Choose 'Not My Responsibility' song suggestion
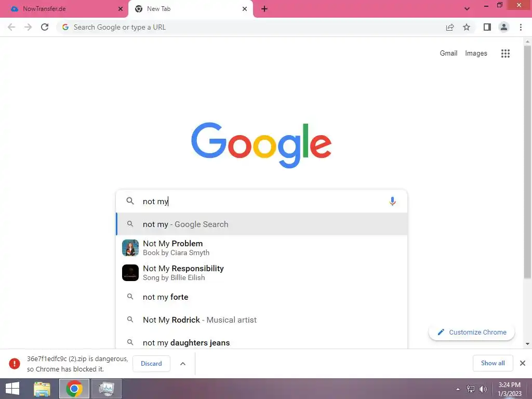 [x=261, y=273]
